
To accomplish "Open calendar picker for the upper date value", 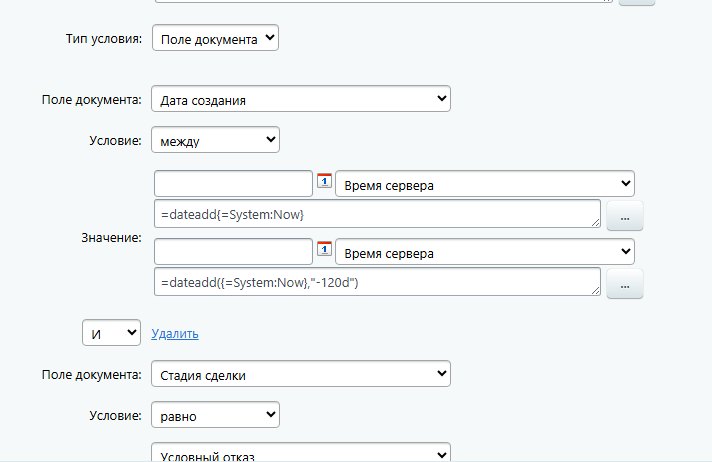I will [x=324, y=181].
